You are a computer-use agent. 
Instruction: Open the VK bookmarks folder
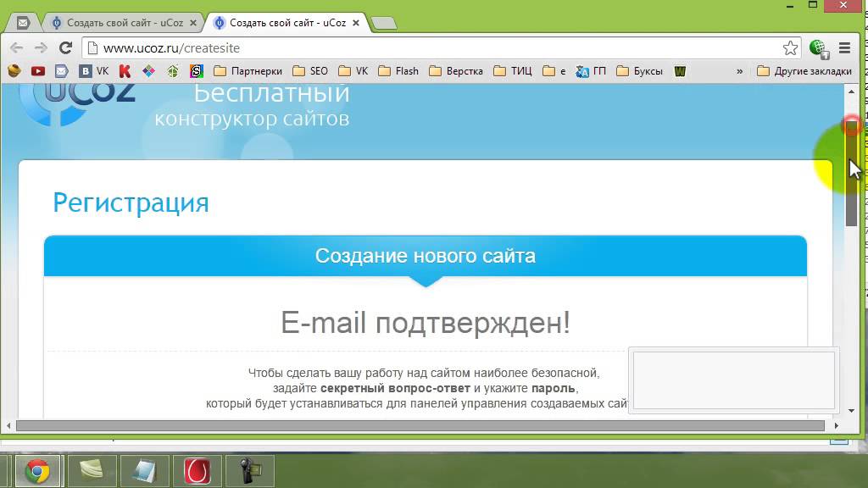(x=353, y=71)
